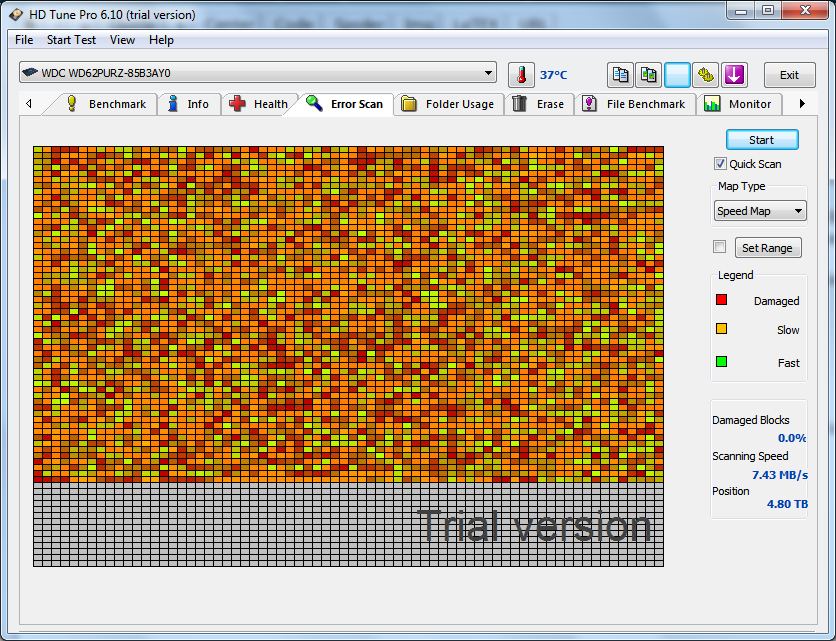Click the drive icon in disk selector
The image size is (836, 641).
point(30,73)
